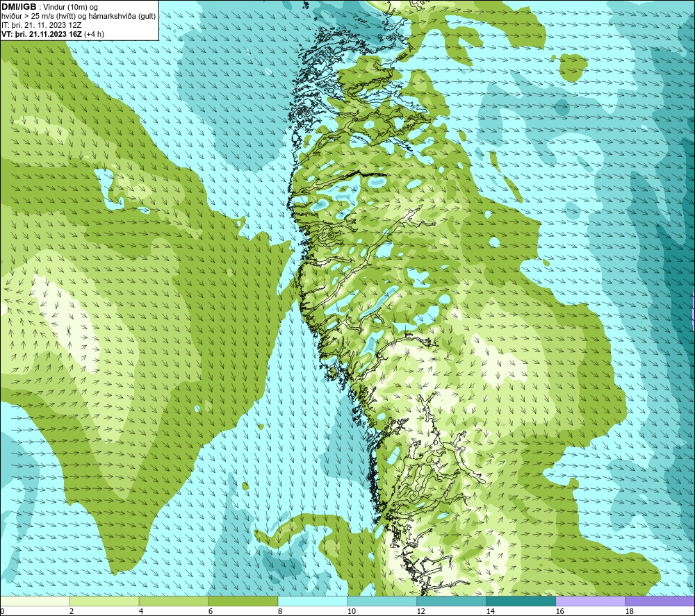The width and height of the screenshot is (695, 616).
Task: Click the 'DMI/IGB' title text
Action: tap(19, 7)
